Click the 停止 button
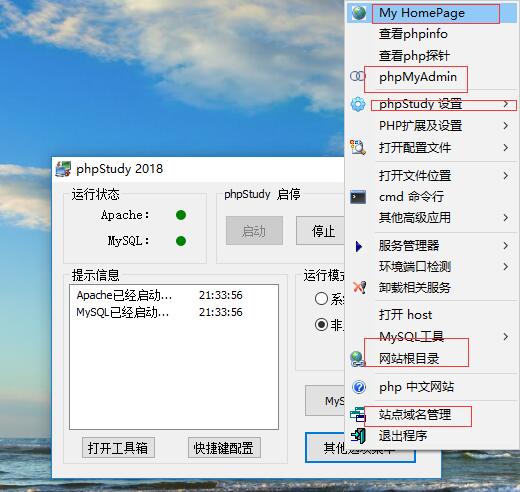Viewport: 520px width, 492px height. (x=320, y=231)
